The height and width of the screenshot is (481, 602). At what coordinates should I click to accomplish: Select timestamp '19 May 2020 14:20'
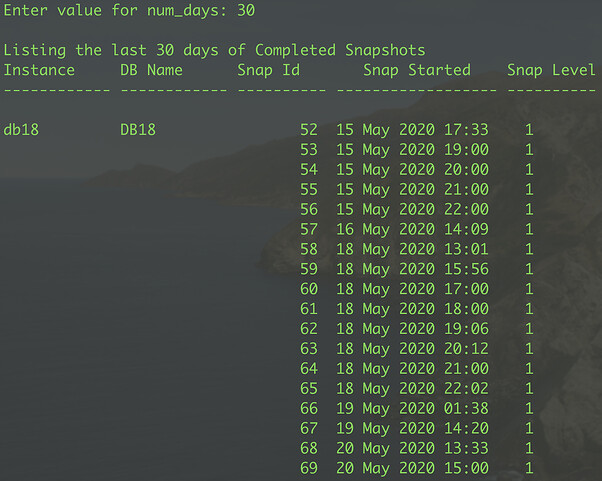click(x=412, y=429)
